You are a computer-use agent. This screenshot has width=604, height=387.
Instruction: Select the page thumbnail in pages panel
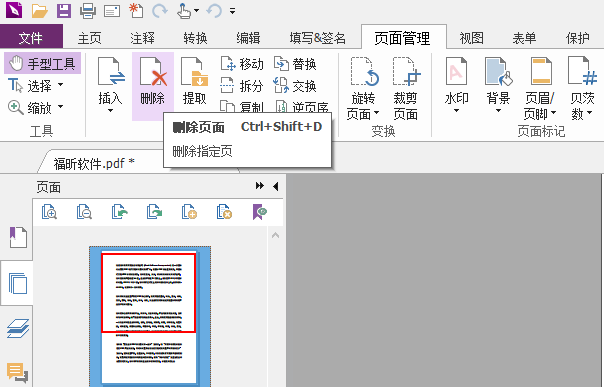click(x=150, y=317)
